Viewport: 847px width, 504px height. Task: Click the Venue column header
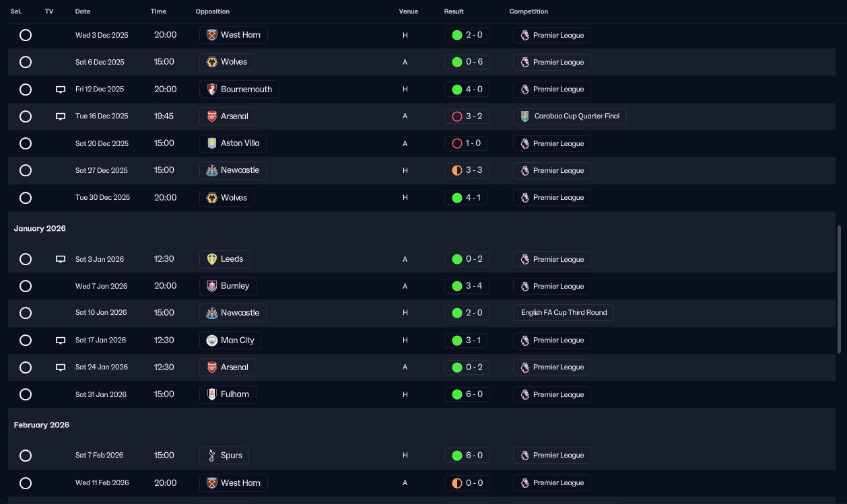click(408, 11)
